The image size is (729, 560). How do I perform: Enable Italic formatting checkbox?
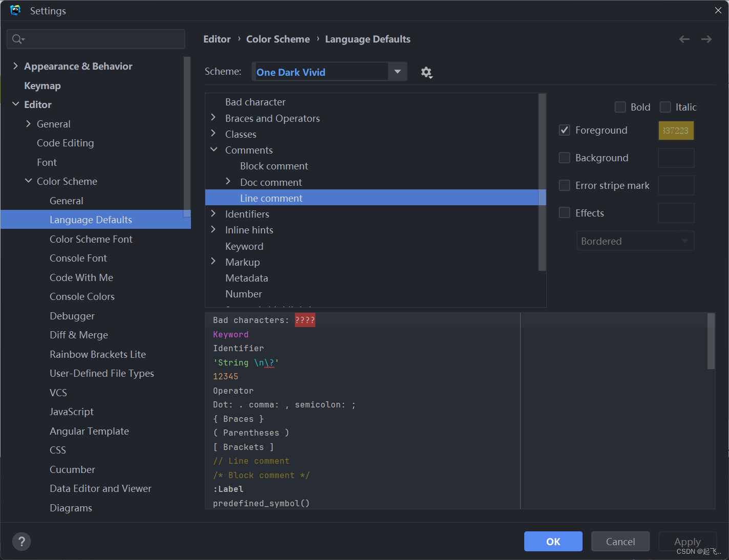[666, 107]
